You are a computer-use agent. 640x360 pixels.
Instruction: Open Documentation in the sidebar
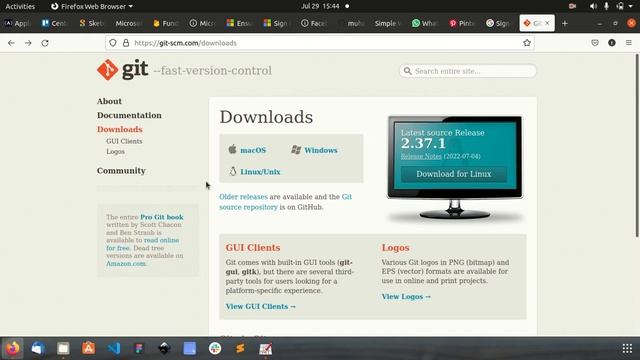[x=129, y=115]
